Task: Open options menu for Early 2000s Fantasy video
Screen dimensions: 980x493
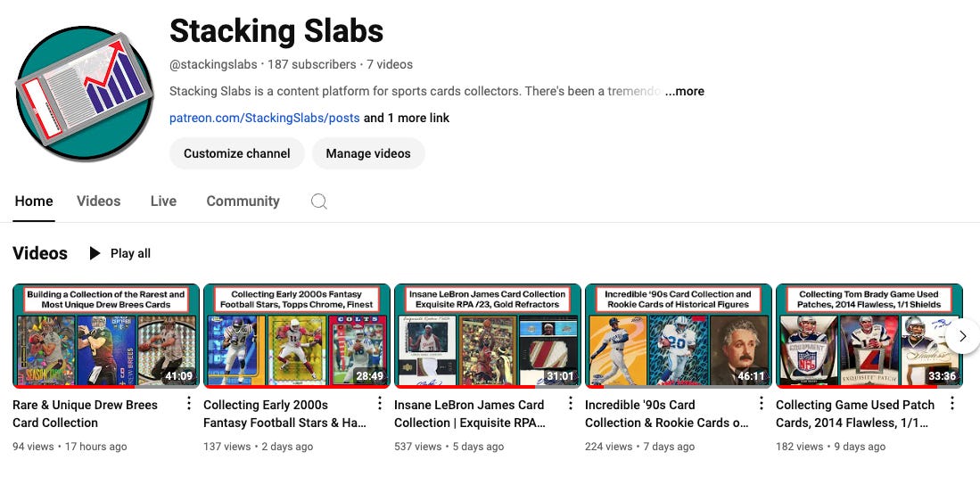Action: click(379, 404)
